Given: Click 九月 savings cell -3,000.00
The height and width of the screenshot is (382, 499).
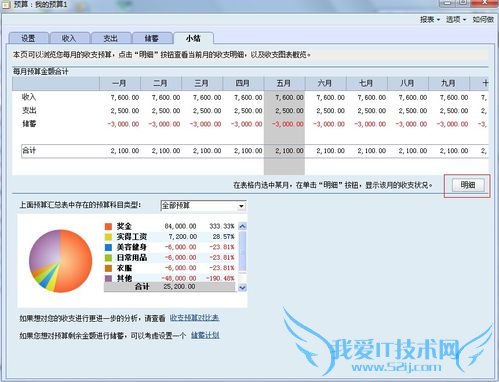Looking at the screenshot, I should coord(453,124).
